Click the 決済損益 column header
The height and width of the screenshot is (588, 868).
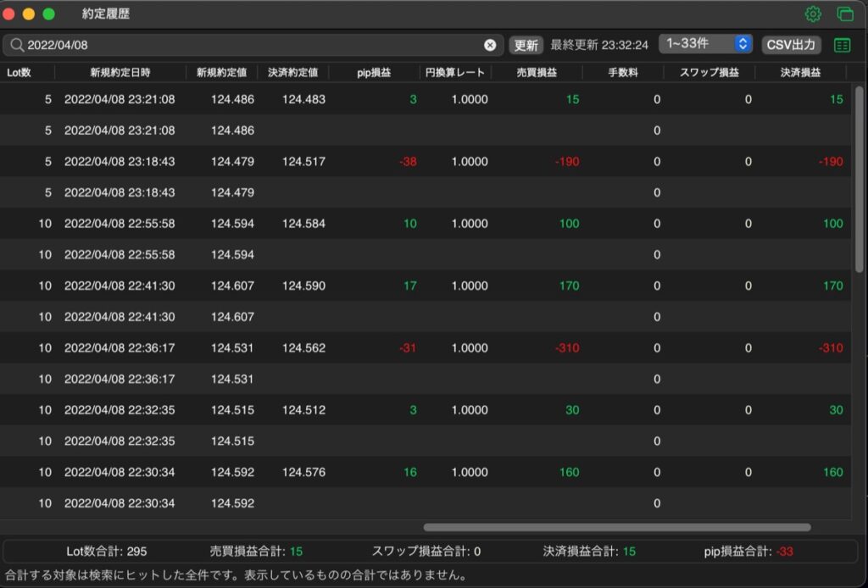pos(800,73)
